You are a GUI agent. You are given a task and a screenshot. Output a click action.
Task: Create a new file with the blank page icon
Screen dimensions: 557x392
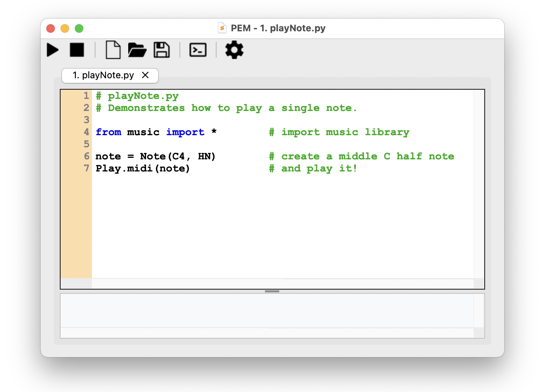click(113, 50)
